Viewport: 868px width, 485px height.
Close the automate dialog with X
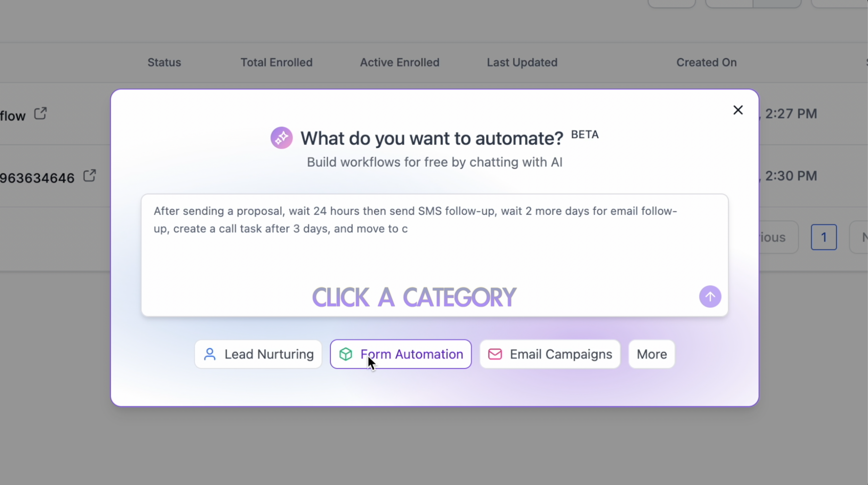(738, 110)
